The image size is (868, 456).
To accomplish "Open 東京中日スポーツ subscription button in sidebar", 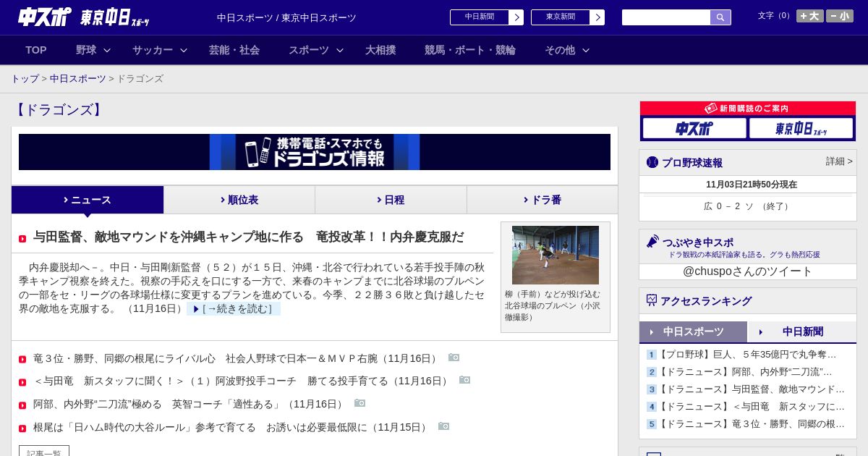I will click(x=801, y=128).
